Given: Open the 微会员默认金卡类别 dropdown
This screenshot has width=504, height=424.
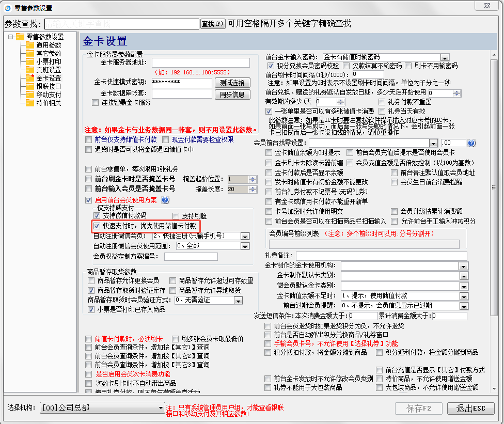Looking at the screenshot, I should (463, 286).
